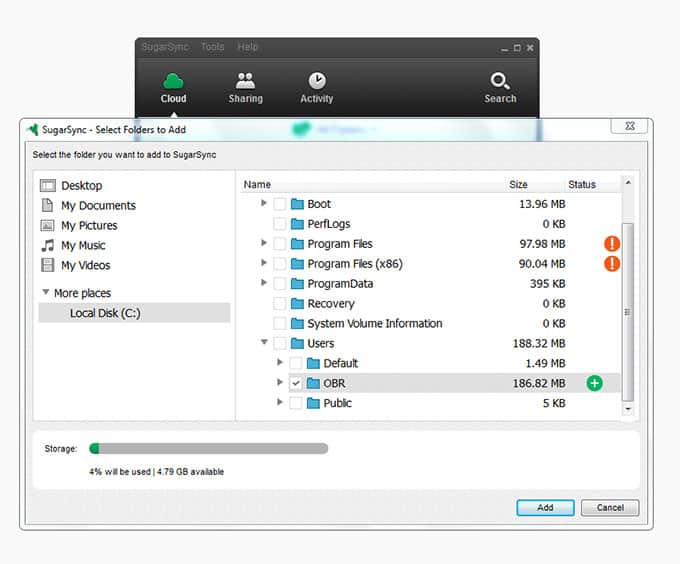Close the Select Folders dialog
The image size is (680, 564).
(629, 126)
